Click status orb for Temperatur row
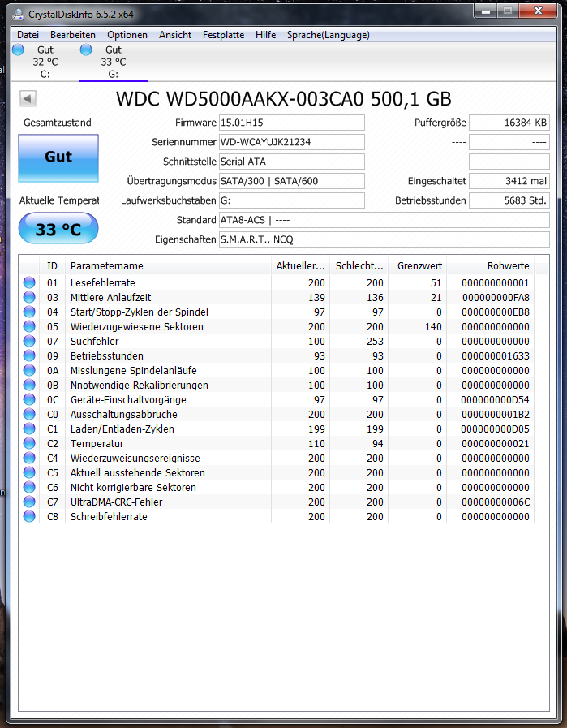The width and height of the screenshot is (567, 728). 29,443
